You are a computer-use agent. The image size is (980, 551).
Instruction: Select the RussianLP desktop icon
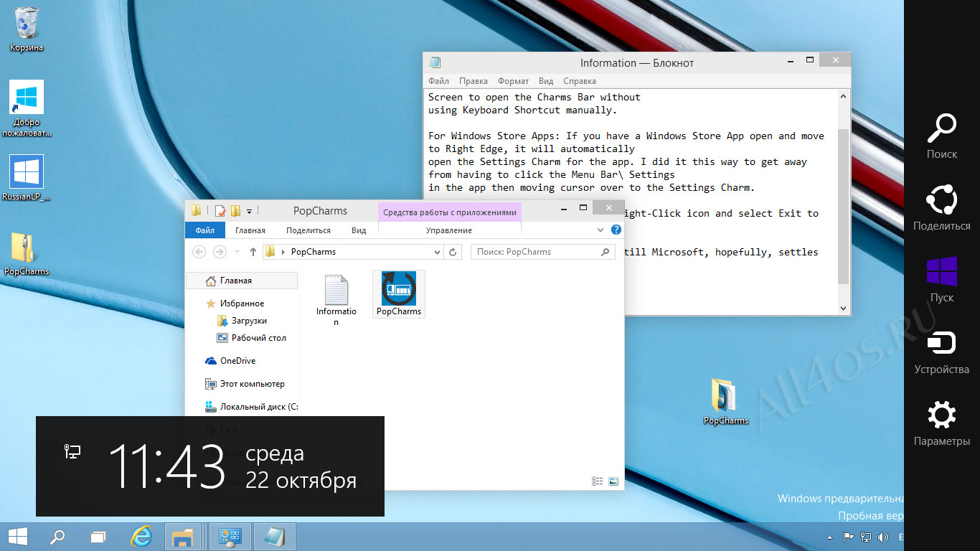point(27,178)
